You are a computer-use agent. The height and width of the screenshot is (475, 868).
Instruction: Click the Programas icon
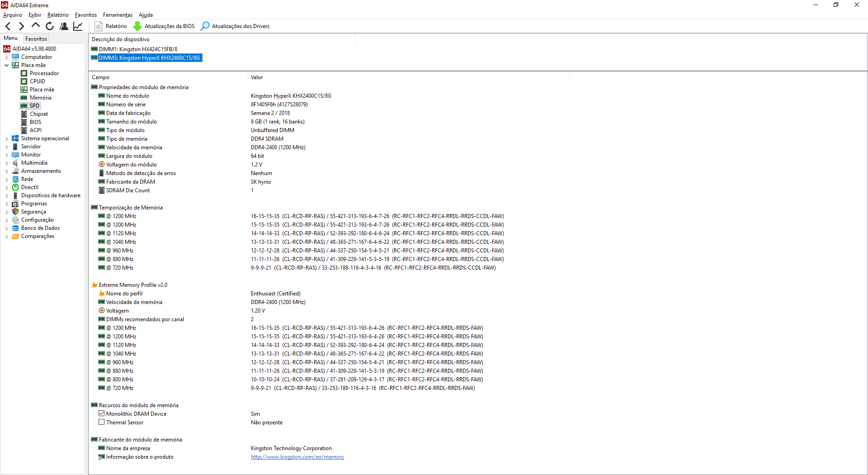point(15,204)
